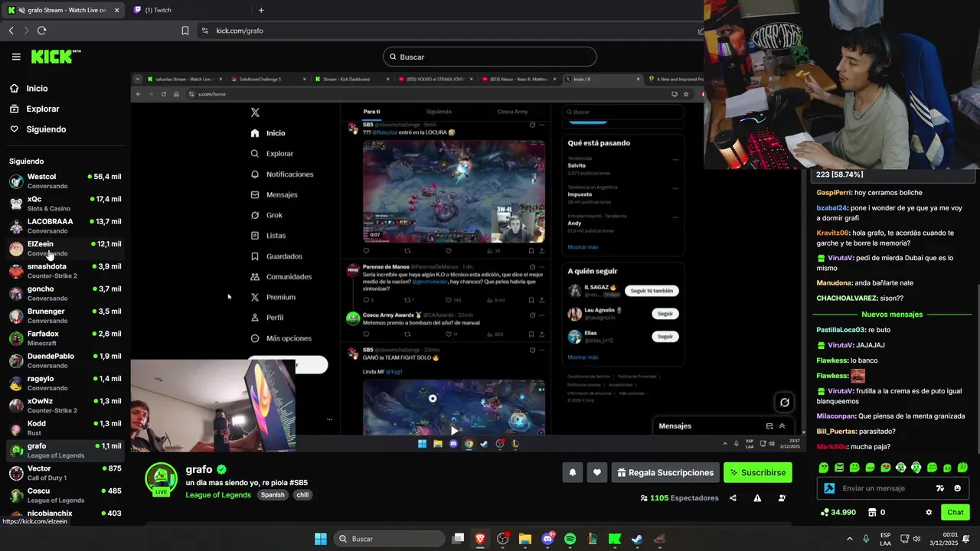Screen dimensions: 980x551
Task: Open goncho channel in following list
Action: coord(65,293)
